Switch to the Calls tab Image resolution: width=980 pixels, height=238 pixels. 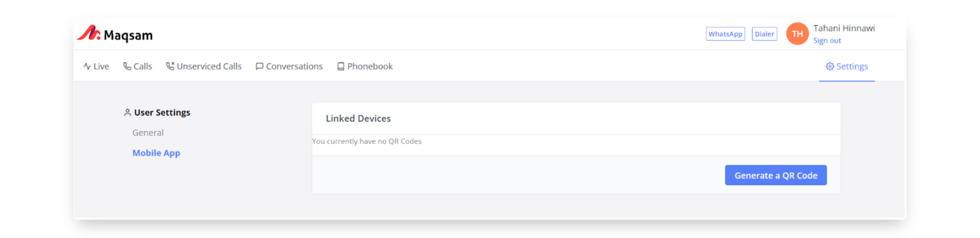click(x=138, y=66)
